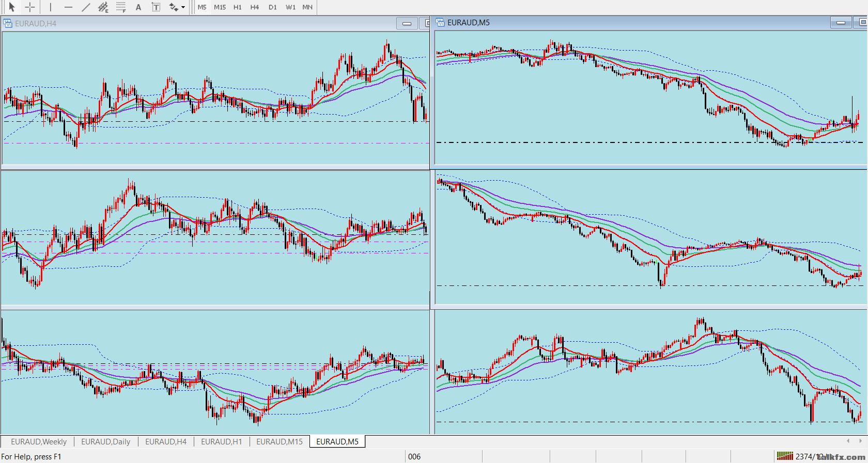Click the EURAUD,M5 window chart icon
Screen dimensions: 868x463
coord(440,22)
